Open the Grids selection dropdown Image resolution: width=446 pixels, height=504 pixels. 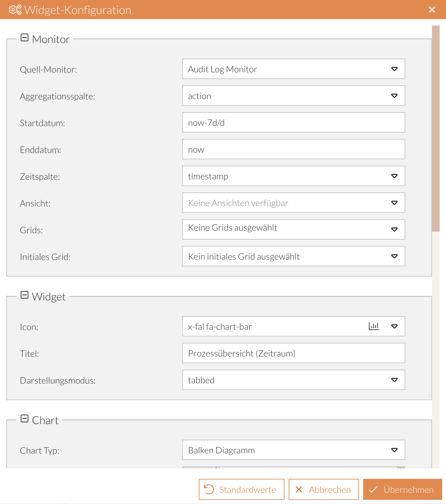394,230
